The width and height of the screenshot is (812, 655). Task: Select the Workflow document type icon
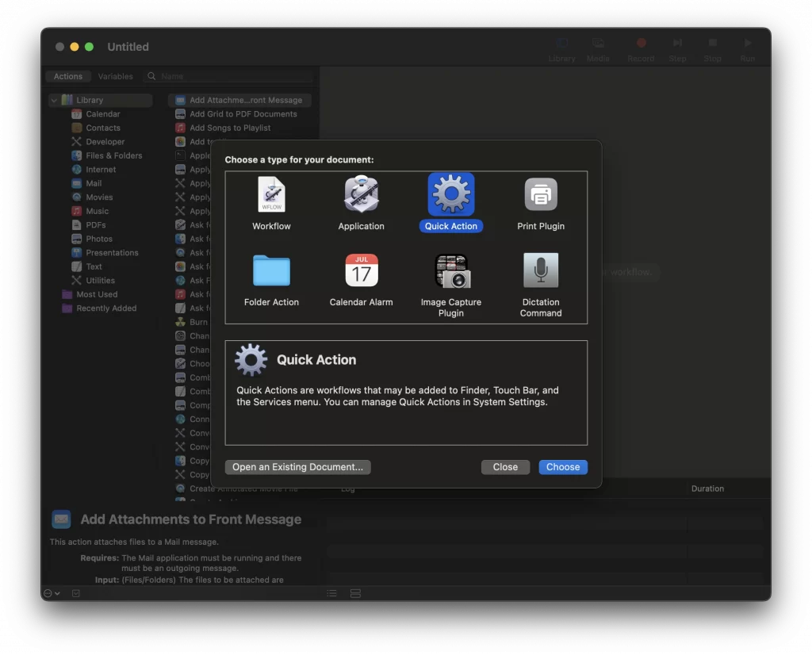click(271, 195)
